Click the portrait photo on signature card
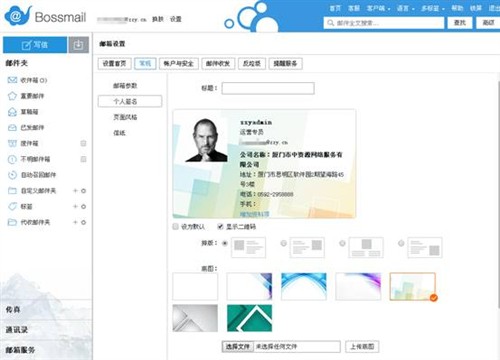This screenshot has width=500, height=360. [206, 140]
